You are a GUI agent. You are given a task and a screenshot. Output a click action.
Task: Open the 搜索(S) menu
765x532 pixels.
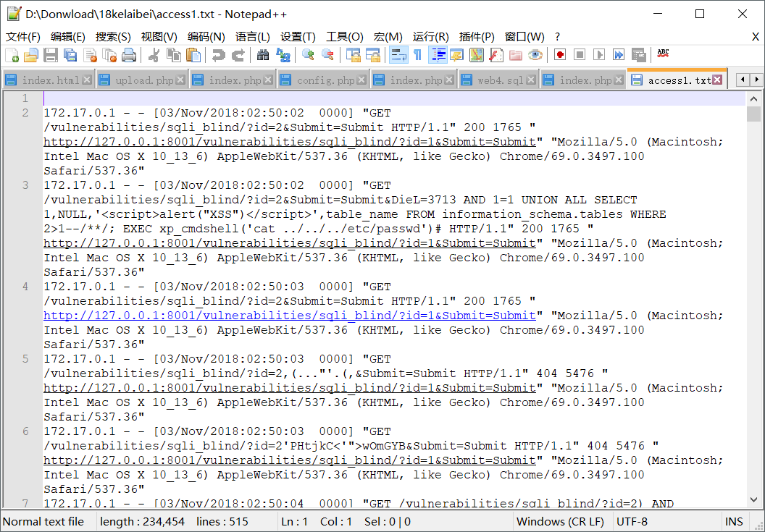[x=113, y=37]
